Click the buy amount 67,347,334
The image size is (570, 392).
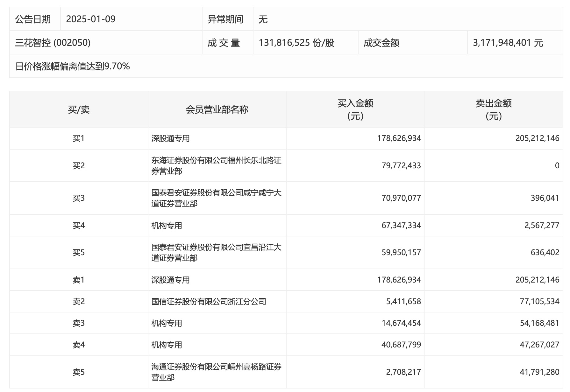click(x=401, y=226)
